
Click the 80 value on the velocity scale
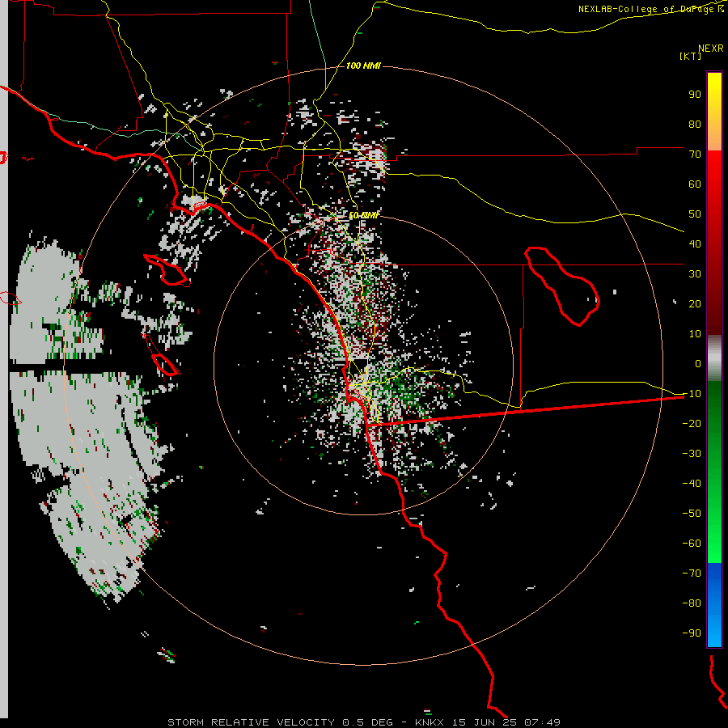pyautogui.click(x=695, y=124)
